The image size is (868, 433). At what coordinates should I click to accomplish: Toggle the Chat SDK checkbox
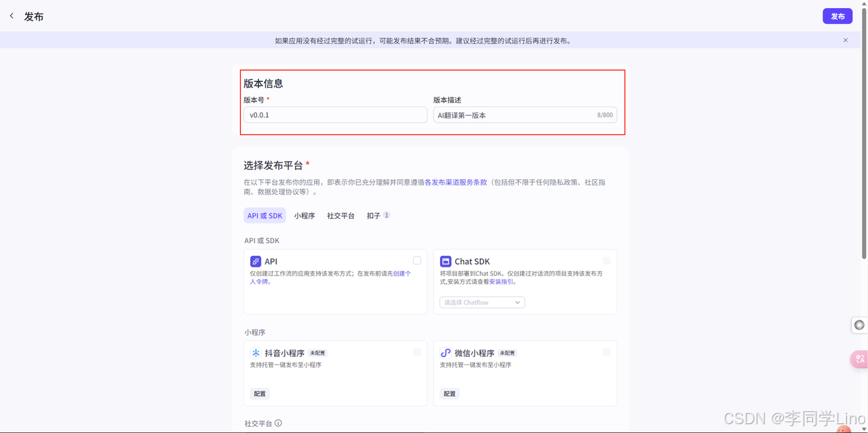[607, 261]
